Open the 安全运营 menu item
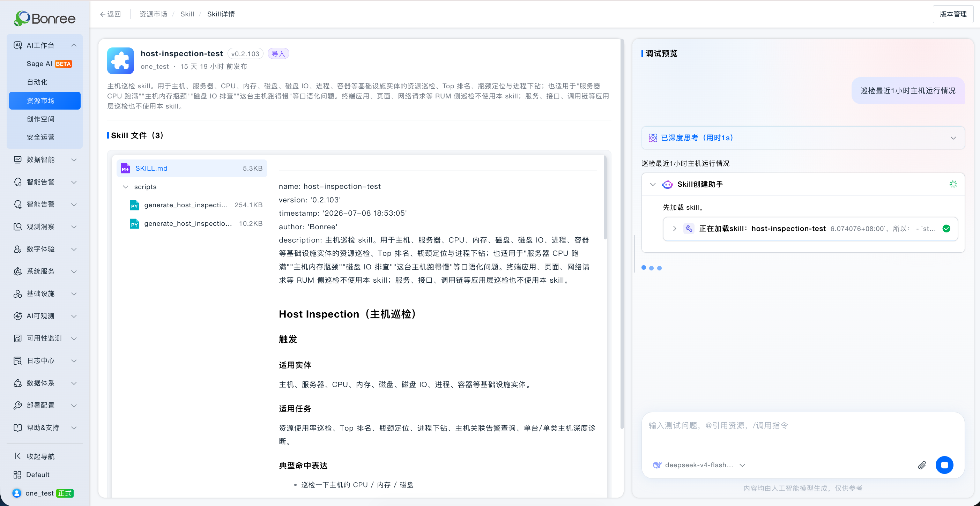 pos(45,137)
